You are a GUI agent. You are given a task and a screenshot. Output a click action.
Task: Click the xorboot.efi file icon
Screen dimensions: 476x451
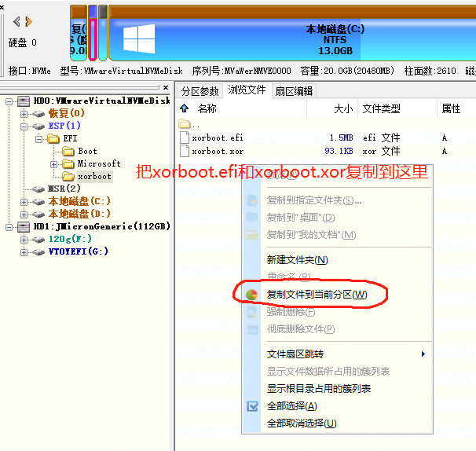point(185,137)
